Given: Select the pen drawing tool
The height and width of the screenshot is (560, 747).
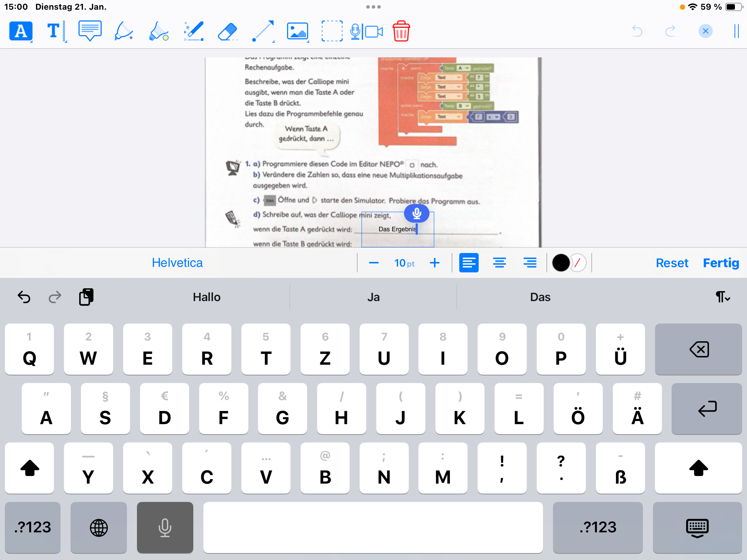Looking at the screenshot, I should [124, 31].
